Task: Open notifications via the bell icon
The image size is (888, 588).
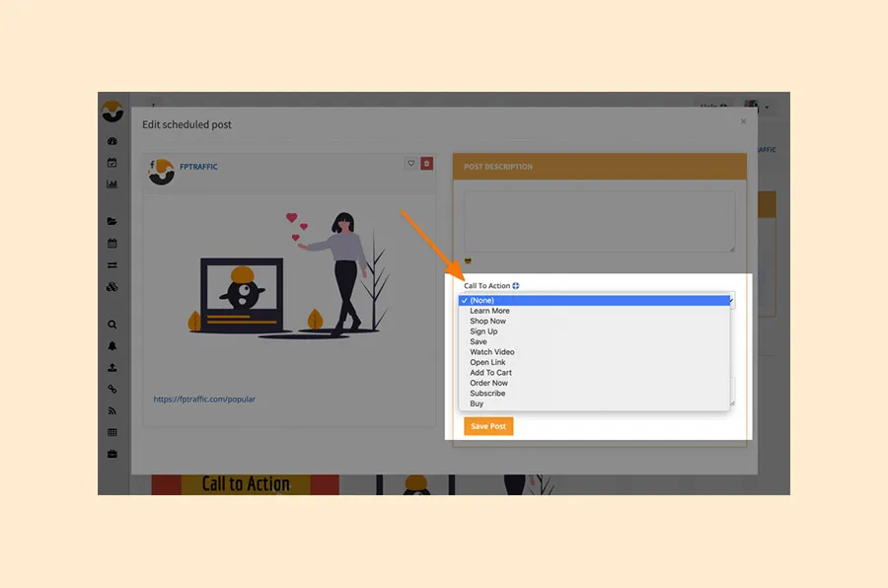Action: coord(113,344)
